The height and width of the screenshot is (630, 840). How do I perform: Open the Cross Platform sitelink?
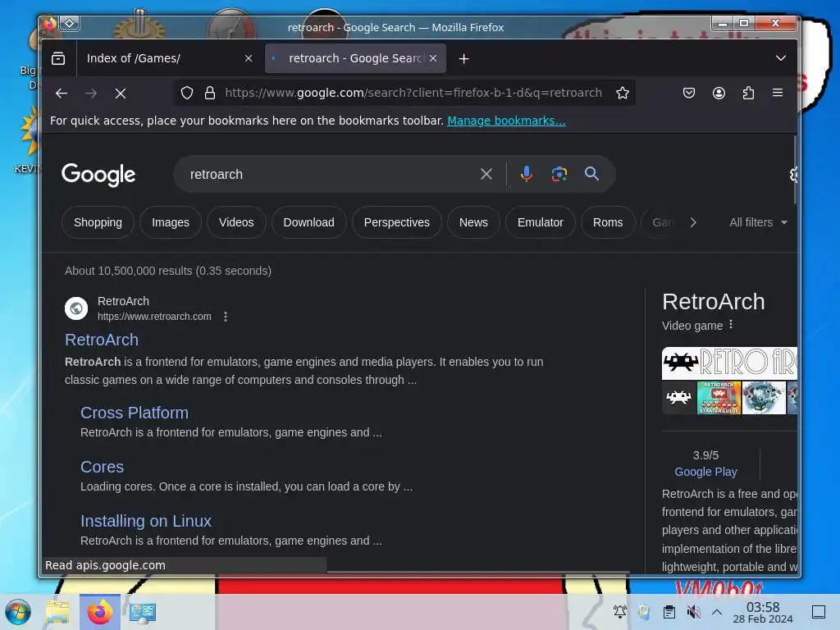point(135,413)
